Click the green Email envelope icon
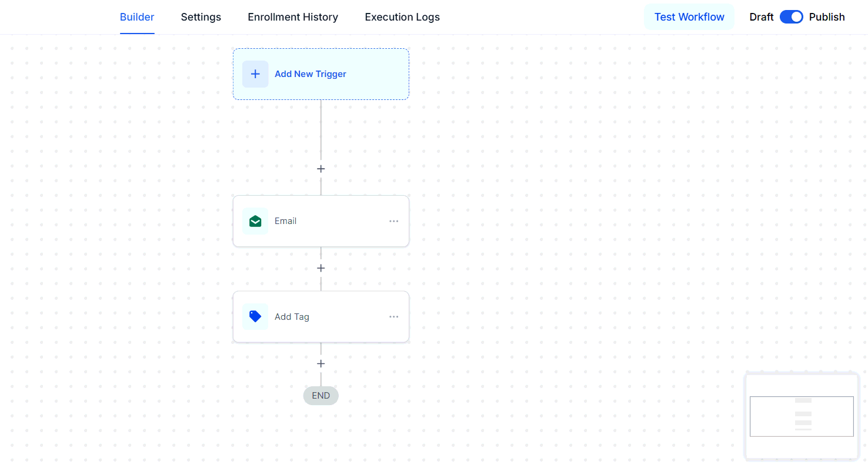The width and height of the screenshot is (868, 468). pos(255,221)
